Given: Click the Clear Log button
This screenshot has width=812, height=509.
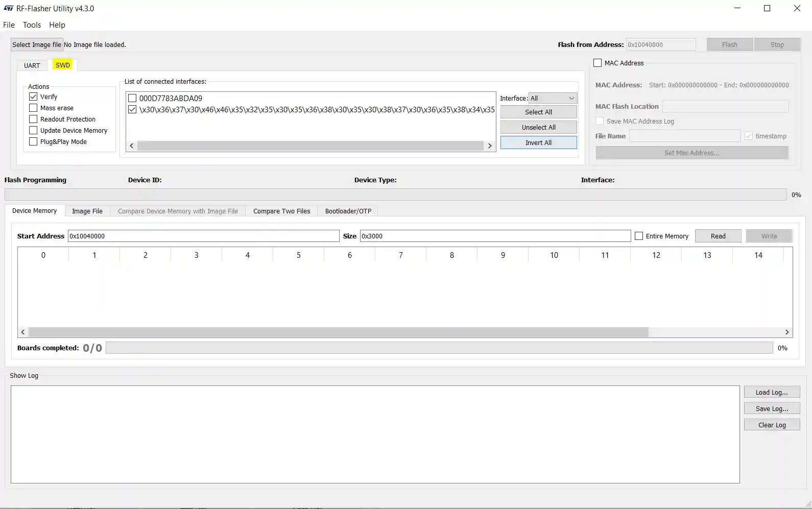Looking at the screenshot, I should point(771,425).
